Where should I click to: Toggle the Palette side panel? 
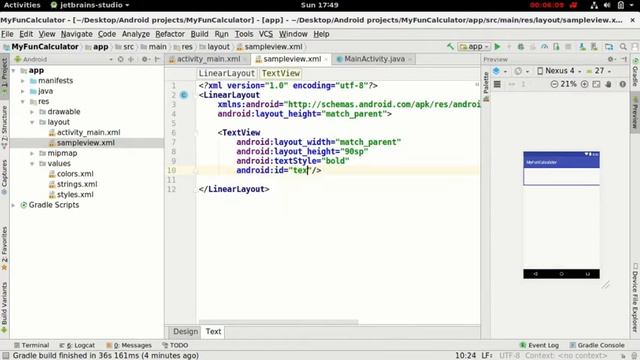pyautogui.click(x=486, y=87)
